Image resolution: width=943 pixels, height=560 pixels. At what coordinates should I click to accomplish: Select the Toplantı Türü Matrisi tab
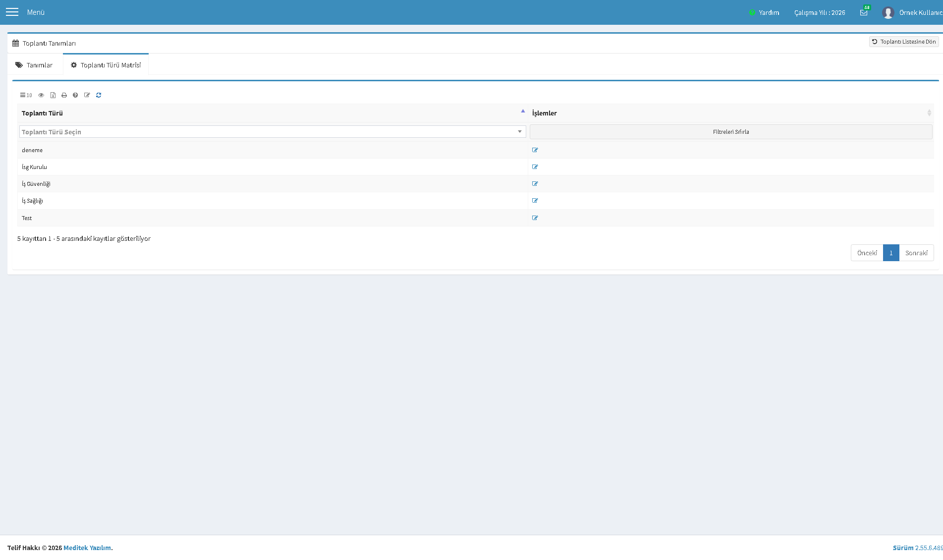[106, 65]
